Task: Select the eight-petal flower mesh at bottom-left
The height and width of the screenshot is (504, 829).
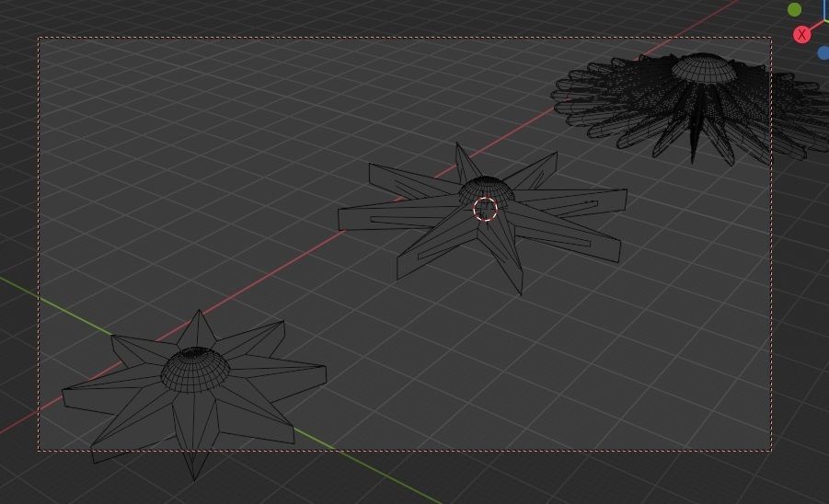Action: (194, 394)
